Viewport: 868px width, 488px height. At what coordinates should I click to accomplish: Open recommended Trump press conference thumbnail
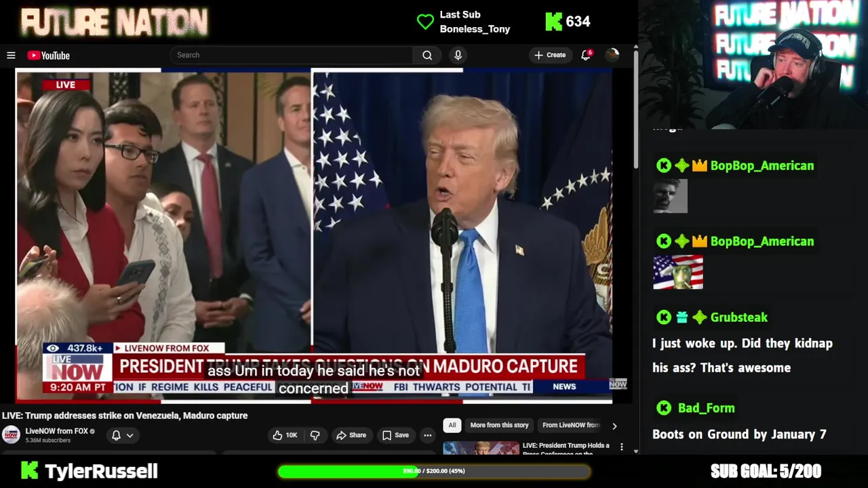tap(481, 448)
